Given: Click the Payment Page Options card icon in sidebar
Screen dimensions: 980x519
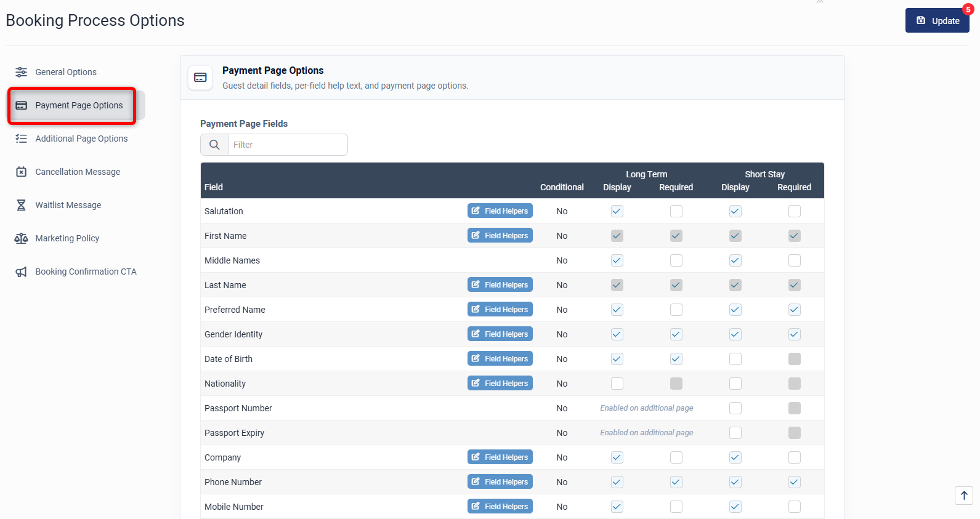Looking at the screenshot, I should (x=21, y=105).
